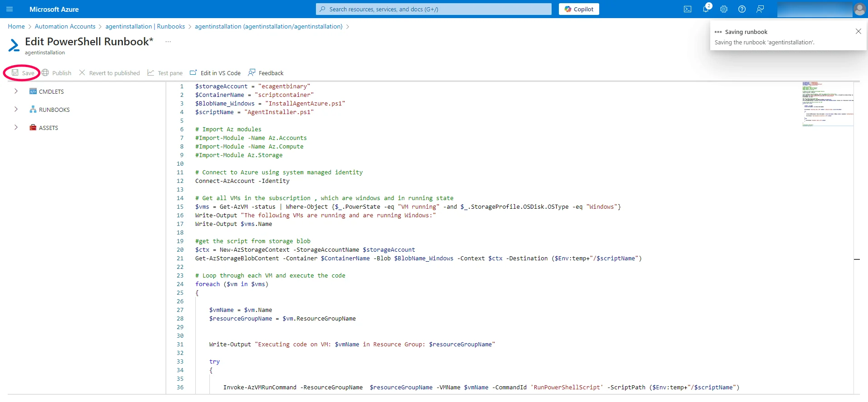Image resolution: width=868 pixels, height=402 pixels.
Task: Select the CMDLETS tree item
Action: point(51,91)
